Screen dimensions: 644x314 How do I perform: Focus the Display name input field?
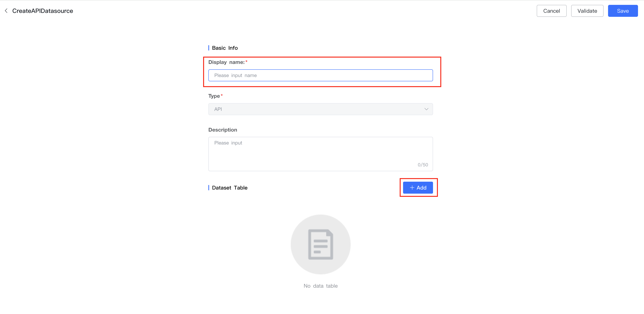[x=320, y=75]
